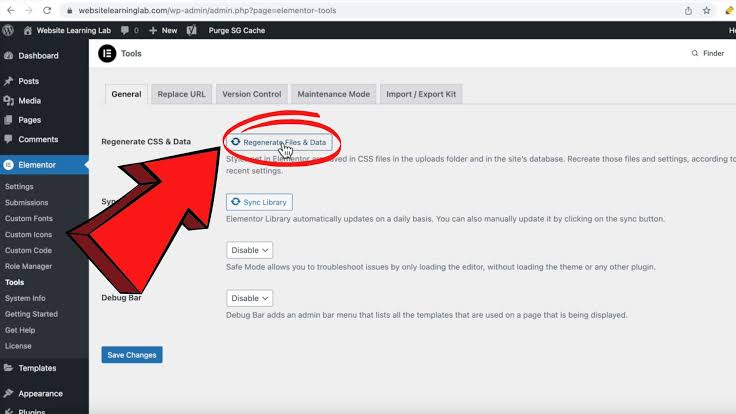Viewport: 736px width, 414px height.
Task: Click the browser forward arrow
Action: click(29, 10)
